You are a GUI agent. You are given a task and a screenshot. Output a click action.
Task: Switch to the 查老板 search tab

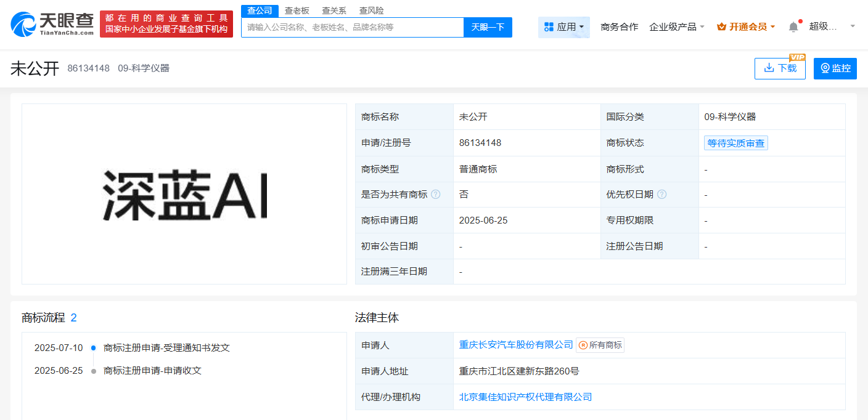[297, 10]
